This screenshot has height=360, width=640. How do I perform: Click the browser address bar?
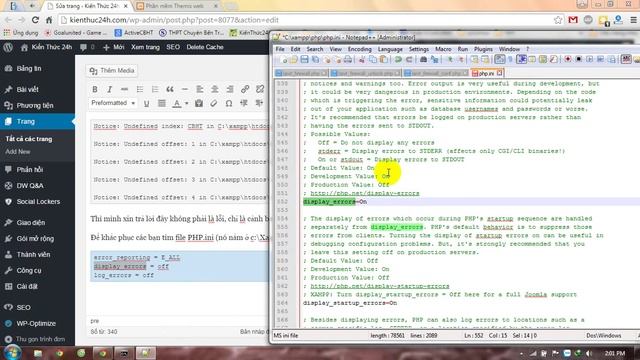[x=306, y=20]
